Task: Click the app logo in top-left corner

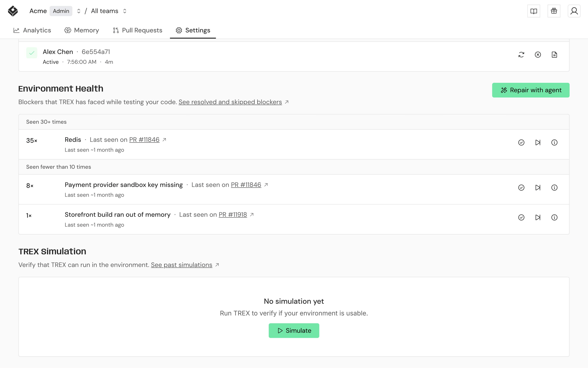Action: pyautogui.click(x=13, y=11)
